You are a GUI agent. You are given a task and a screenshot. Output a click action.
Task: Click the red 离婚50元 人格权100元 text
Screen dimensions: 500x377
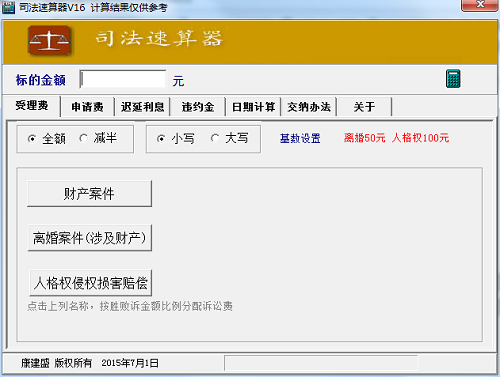pos(396,138)
